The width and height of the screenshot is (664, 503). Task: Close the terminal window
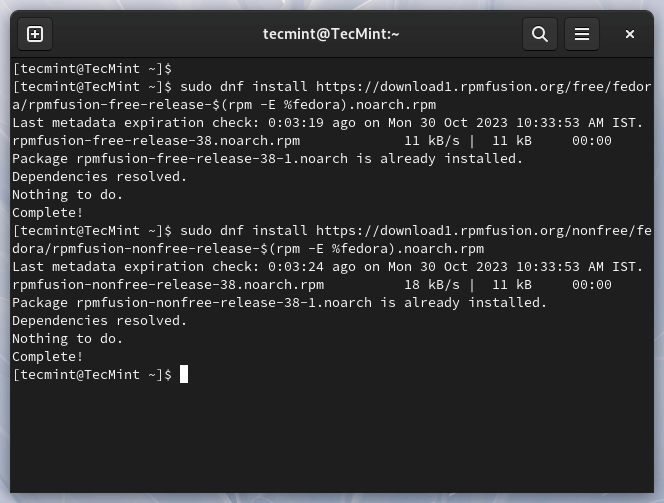point(630,34)
